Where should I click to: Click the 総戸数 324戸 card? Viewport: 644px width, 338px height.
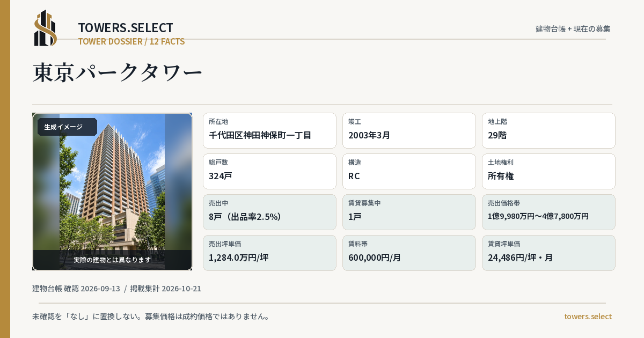pos(269,171)
